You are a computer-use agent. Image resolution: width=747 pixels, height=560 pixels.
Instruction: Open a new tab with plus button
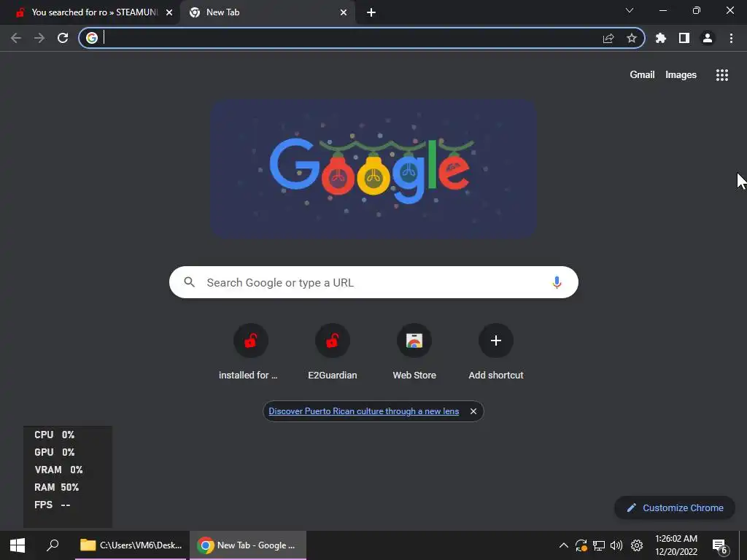point(371,12)
